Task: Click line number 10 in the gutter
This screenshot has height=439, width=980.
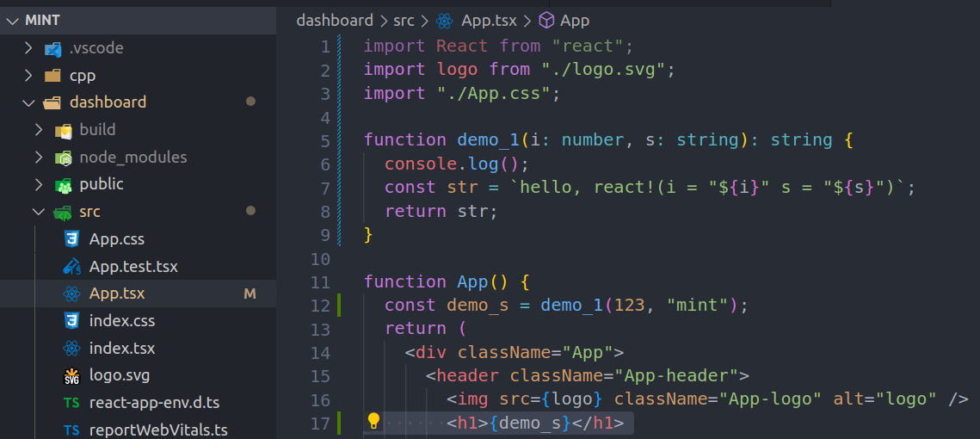Action: click(x=319, y=259)
